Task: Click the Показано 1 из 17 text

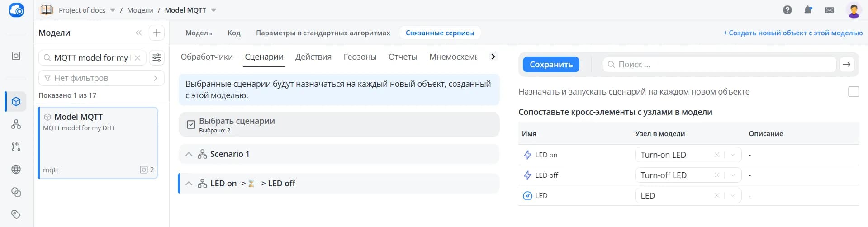Action: [67, 95]
